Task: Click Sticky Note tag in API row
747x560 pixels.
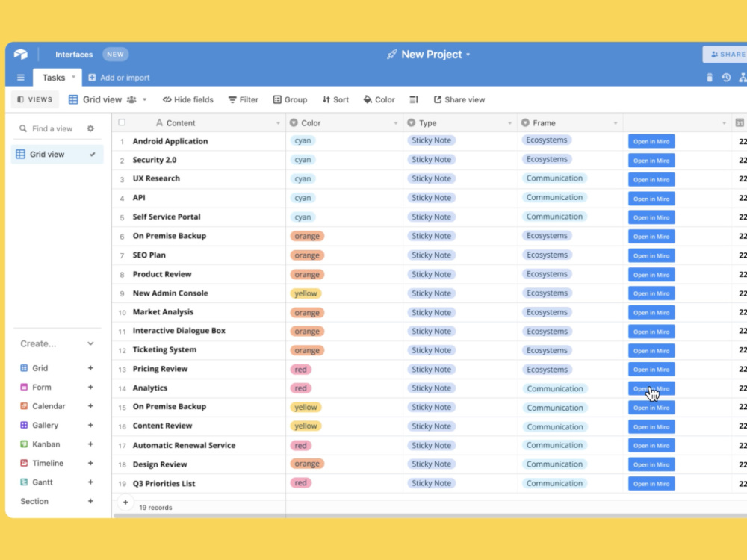Action: coord(431,198)
